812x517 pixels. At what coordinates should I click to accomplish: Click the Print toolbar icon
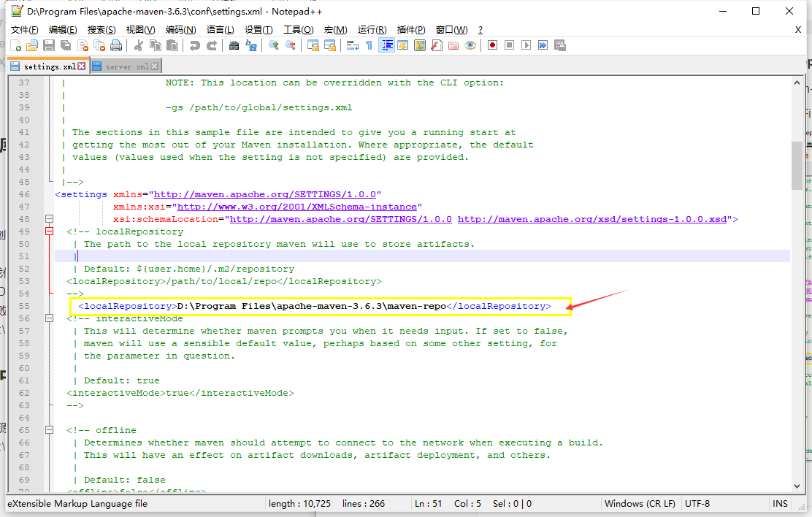117,45
